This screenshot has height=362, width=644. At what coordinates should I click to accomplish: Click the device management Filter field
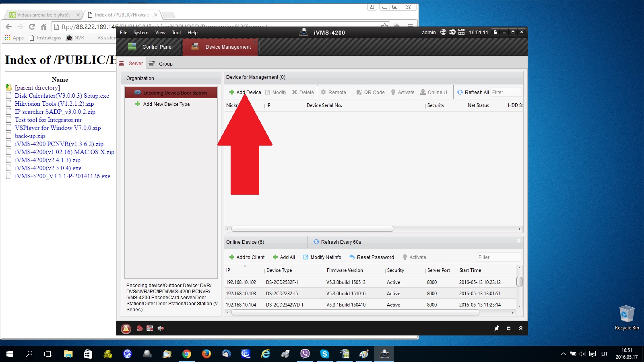point(506,93)
